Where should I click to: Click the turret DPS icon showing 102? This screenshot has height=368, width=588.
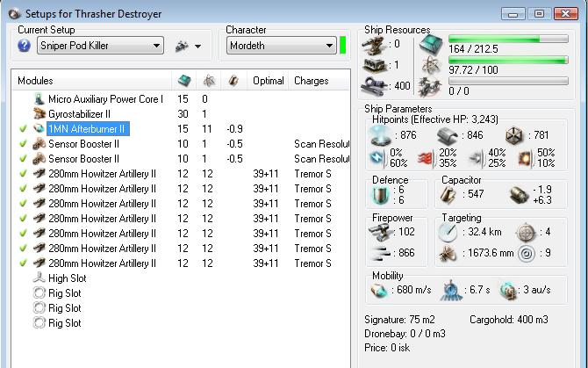click(x=380, y=232)
